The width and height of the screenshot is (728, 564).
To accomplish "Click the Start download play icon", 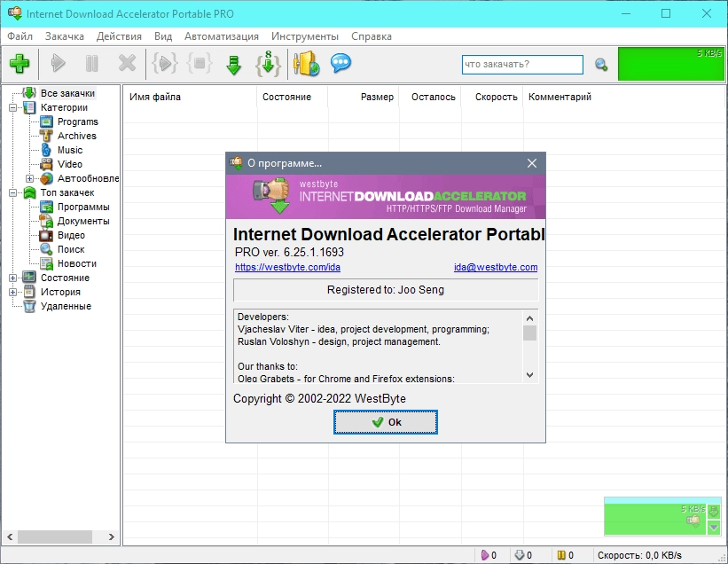I will 58,63.
